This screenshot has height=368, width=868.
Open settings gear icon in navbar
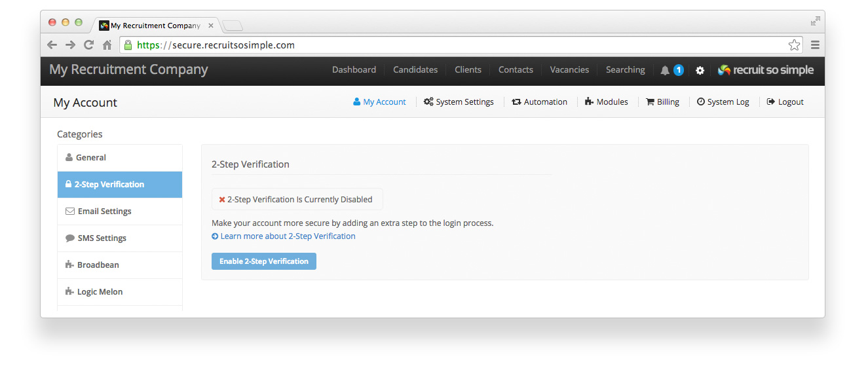point(700,70)
